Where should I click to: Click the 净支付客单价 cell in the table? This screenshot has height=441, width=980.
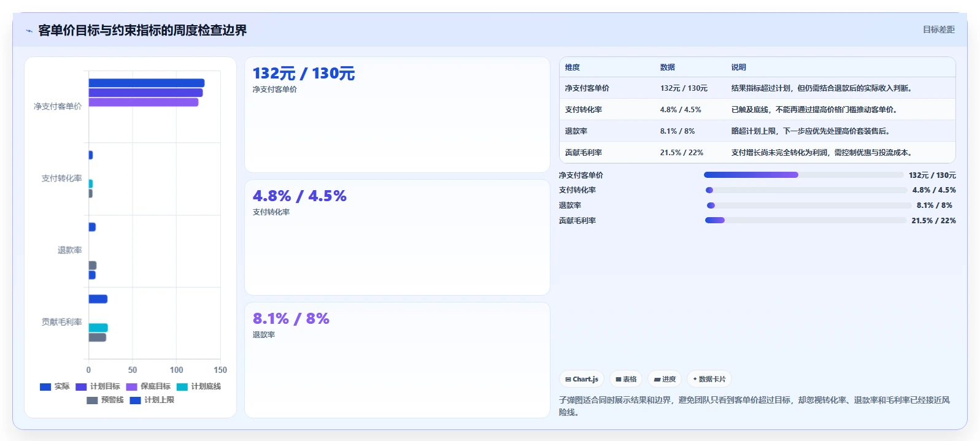(x=587, y=88)
